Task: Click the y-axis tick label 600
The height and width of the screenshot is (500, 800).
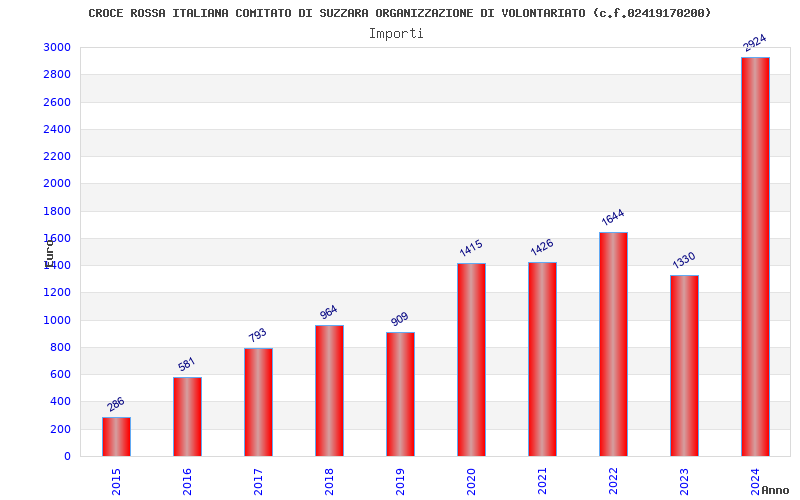Action: pos(61,374)
